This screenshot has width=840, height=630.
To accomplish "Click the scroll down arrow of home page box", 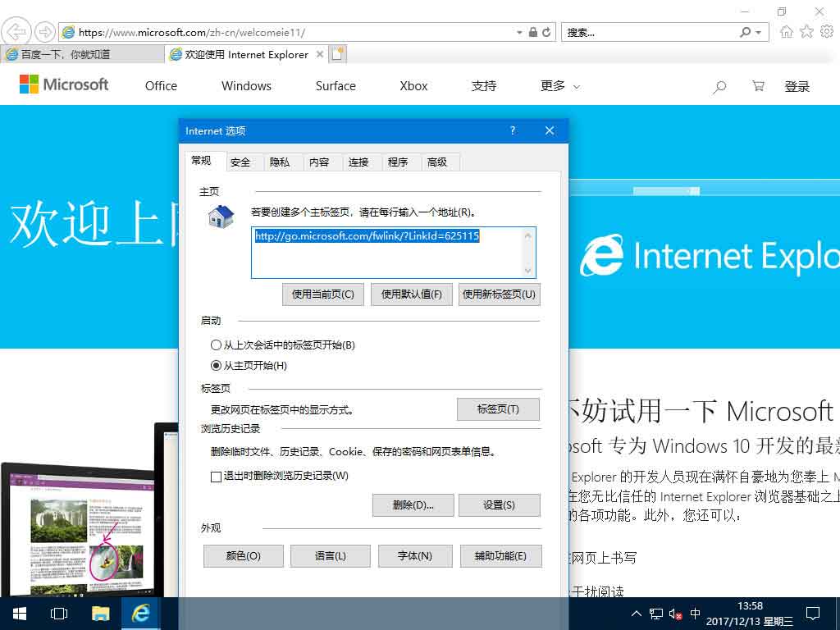I will coord(528,270).
